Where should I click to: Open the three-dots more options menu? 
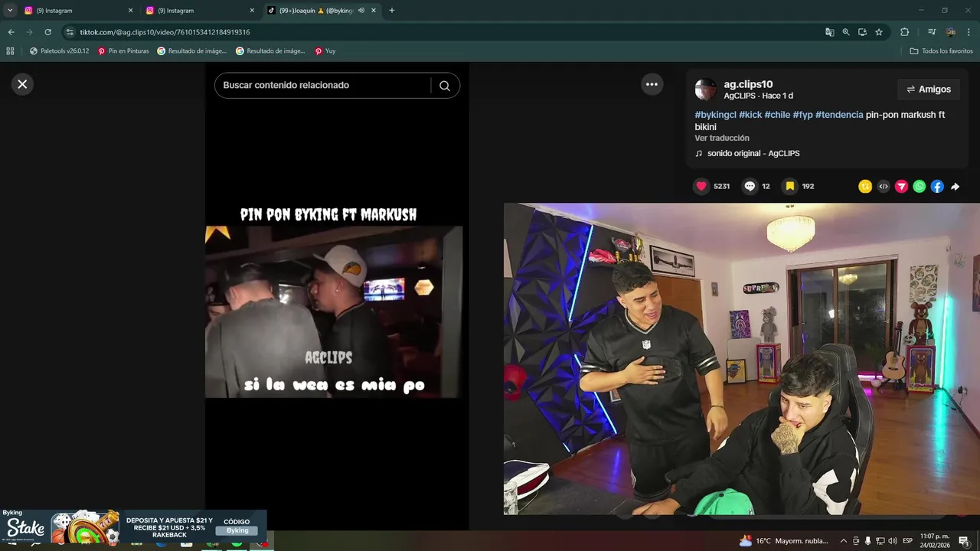point(652,84)
